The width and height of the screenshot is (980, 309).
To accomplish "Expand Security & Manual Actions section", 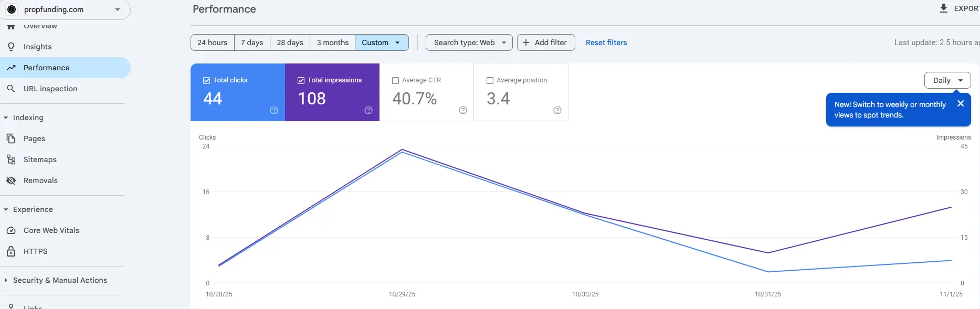I will 6,280.
